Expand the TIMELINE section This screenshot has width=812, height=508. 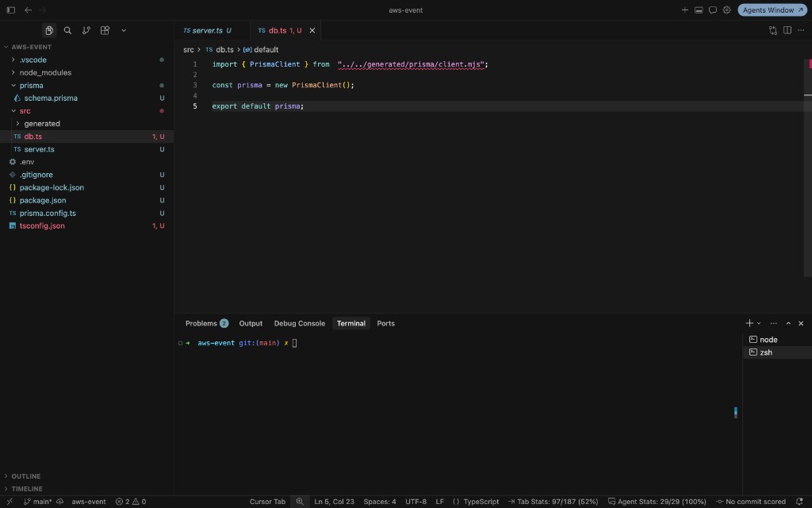(x=27, y=488)
